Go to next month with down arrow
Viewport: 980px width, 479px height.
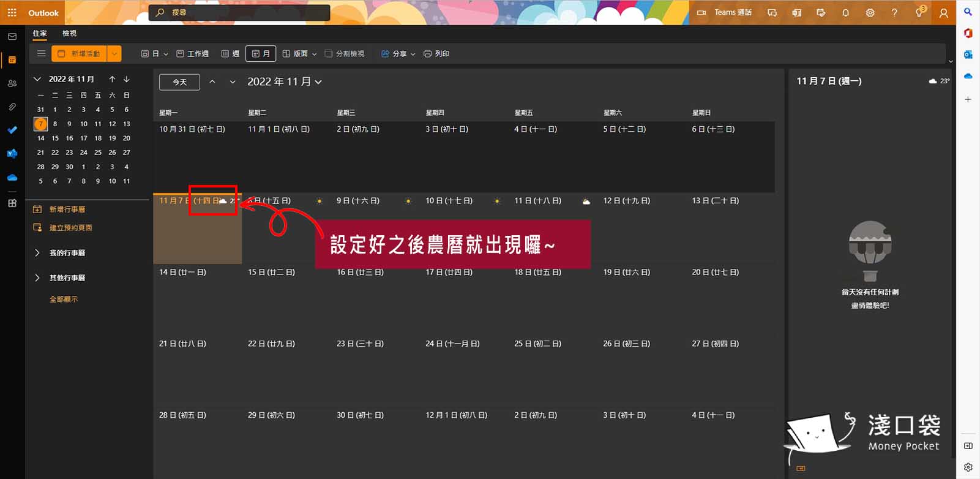tap(233, 82)
